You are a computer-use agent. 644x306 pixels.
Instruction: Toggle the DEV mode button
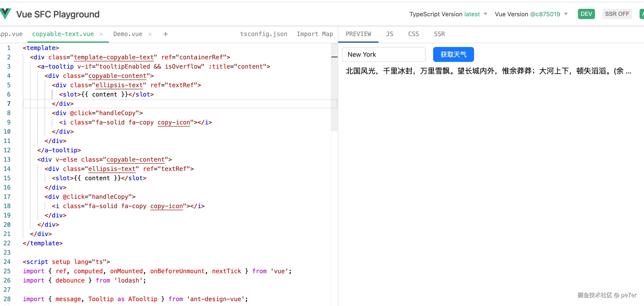[586, 14]
